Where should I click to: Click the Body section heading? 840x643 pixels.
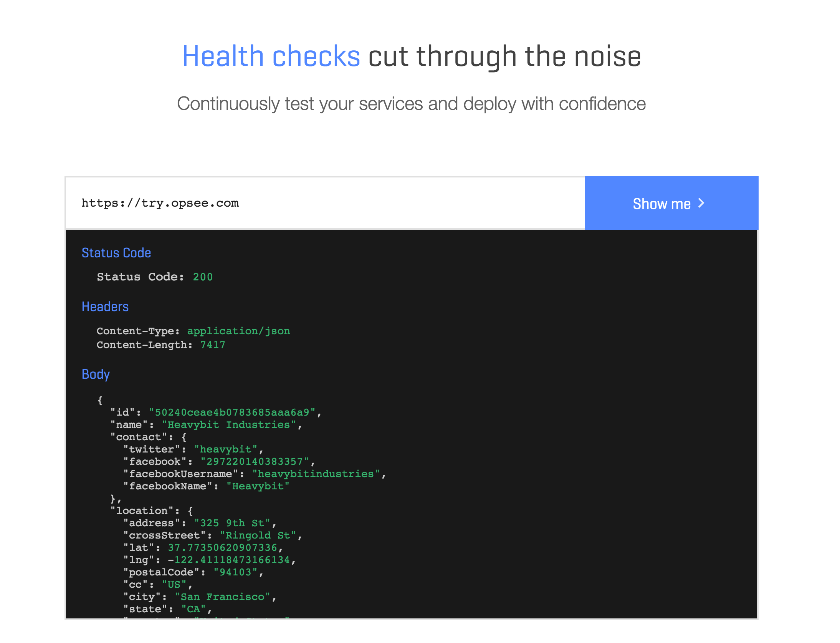coord(96,374)
